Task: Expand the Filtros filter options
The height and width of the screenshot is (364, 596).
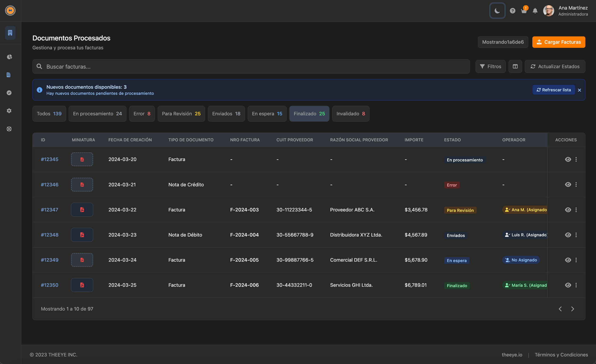Action: pos(490,66)
